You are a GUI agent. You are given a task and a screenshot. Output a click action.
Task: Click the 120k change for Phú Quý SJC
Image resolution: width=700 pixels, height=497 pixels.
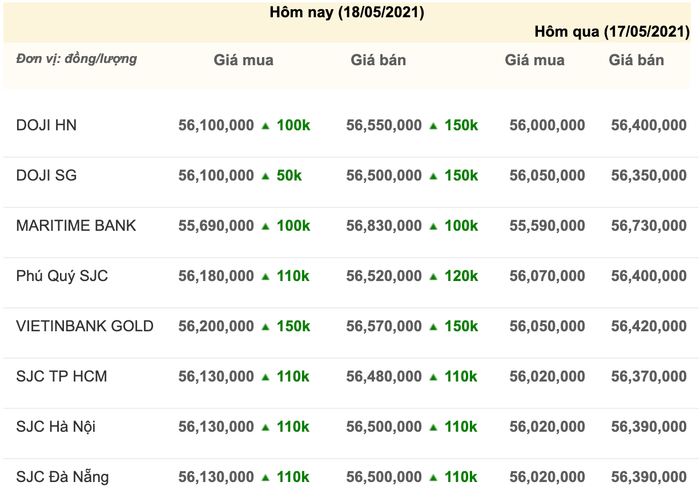[461, 276]
